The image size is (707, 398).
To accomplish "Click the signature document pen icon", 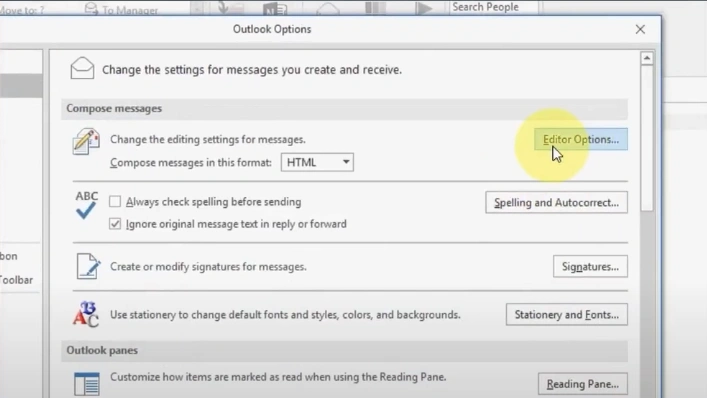I will [x=88, y=266].
